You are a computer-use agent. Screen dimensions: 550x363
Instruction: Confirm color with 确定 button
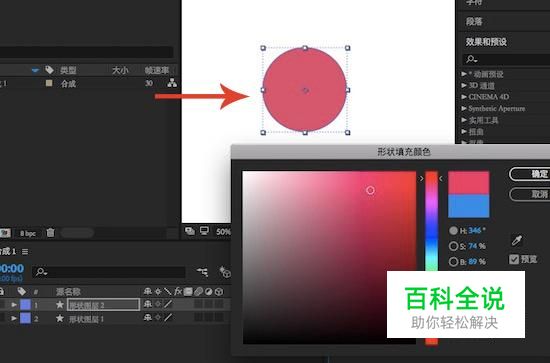tap(529, 174)
